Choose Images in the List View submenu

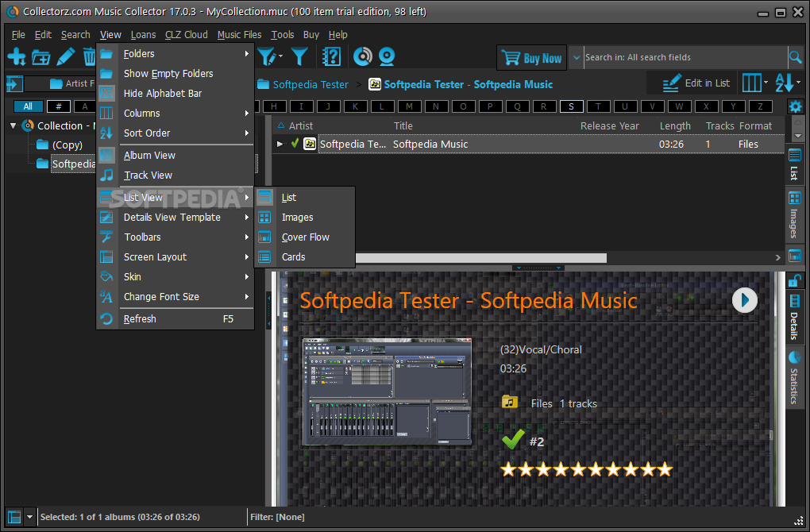coord(305,218)
